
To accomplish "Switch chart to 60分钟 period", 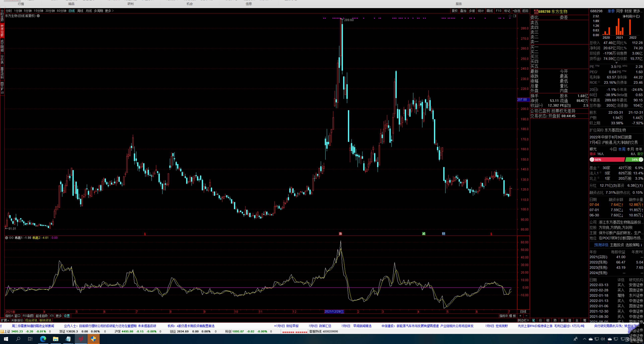I will (62, 11).
